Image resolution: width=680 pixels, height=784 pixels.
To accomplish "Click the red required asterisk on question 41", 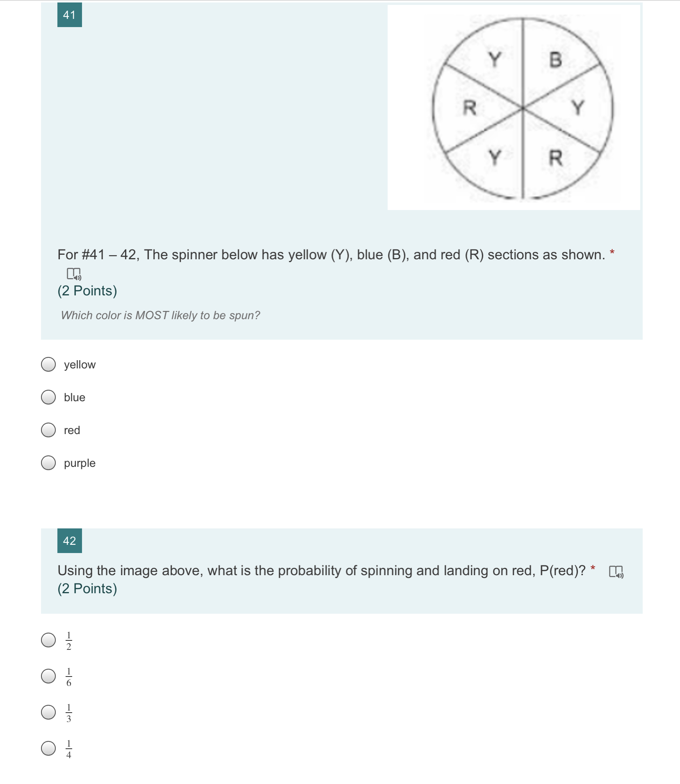I will tap(613, 252).
